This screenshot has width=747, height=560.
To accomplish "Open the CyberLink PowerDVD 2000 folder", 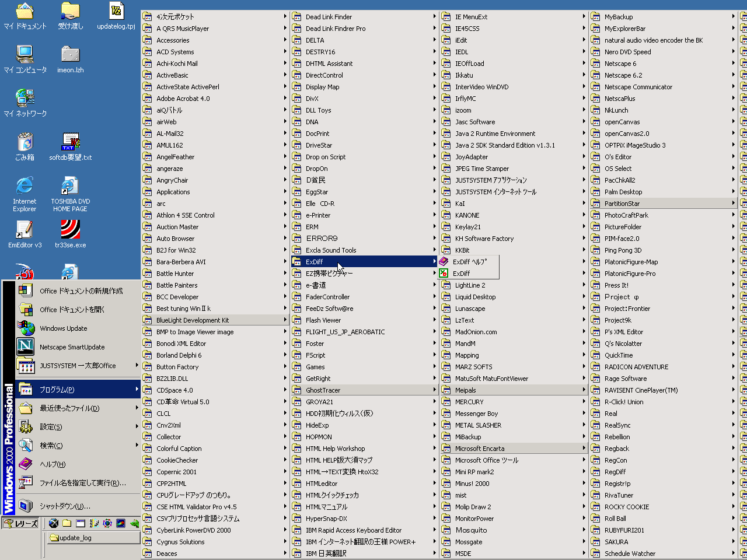I will coord(215,530).
